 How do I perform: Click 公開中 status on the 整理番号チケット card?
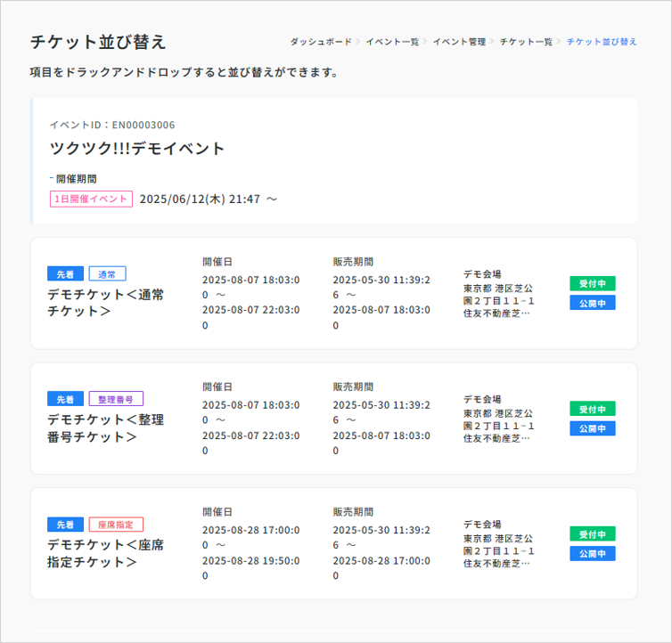point(593,428)
